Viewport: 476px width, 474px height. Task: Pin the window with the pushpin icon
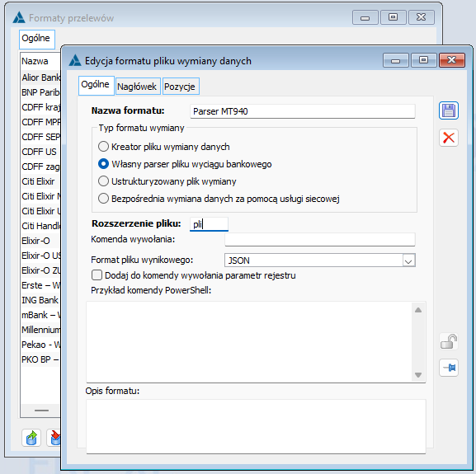coord(449,368)
